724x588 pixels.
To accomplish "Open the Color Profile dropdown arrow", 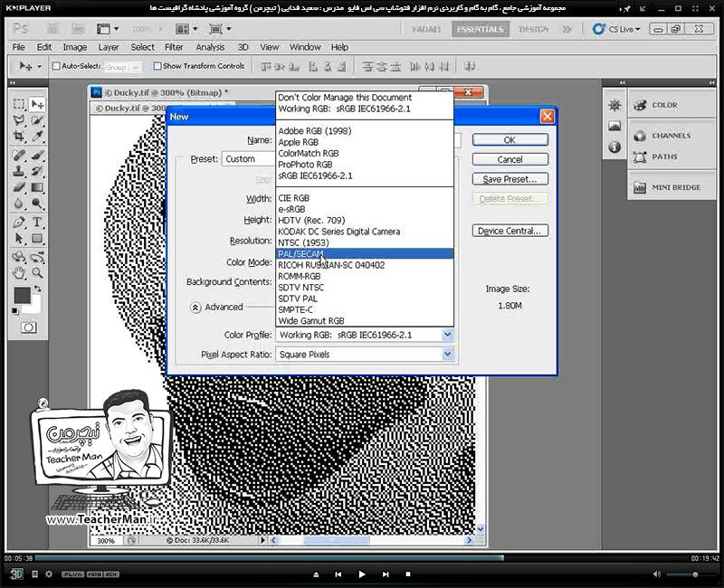I will coord(447,335).
